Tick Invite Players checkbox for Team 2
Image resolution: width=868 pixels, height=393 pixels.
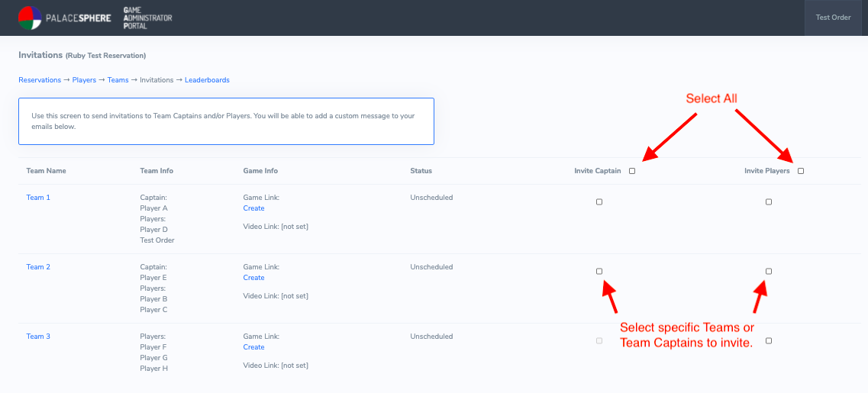coord(768,271)
